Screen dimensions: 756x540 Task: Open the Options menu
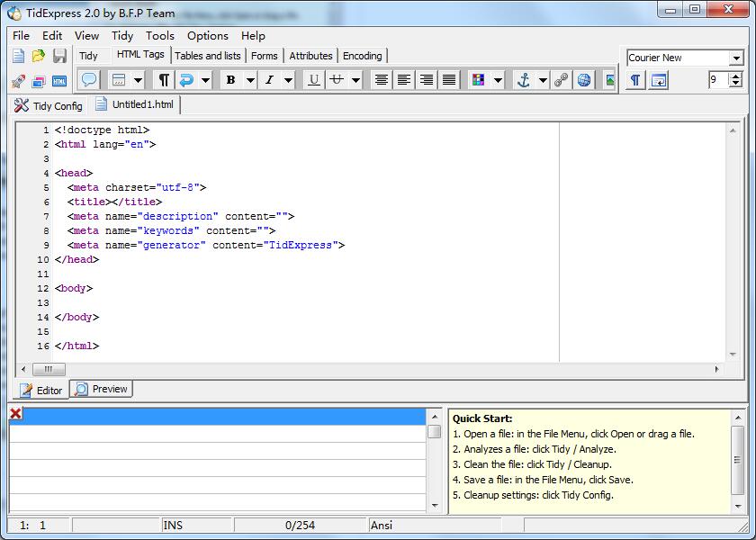tap(207, 36)
